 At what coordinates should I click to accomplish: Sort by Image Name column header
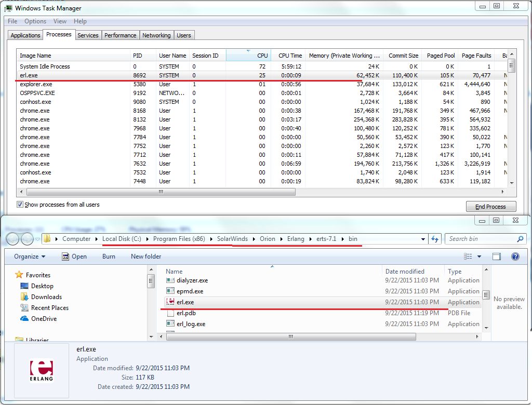click(x=73, y=56)
